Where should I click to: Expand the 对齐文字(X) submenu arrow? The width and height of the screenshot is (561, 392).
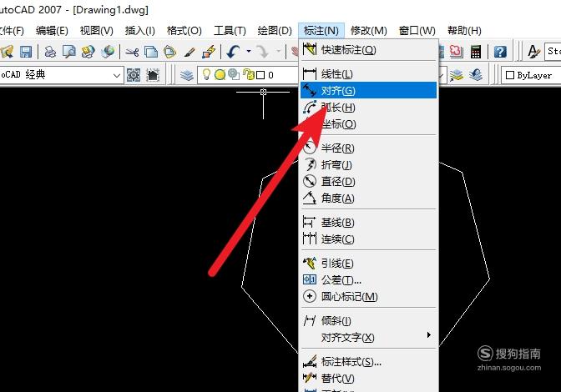coord(428,335)
